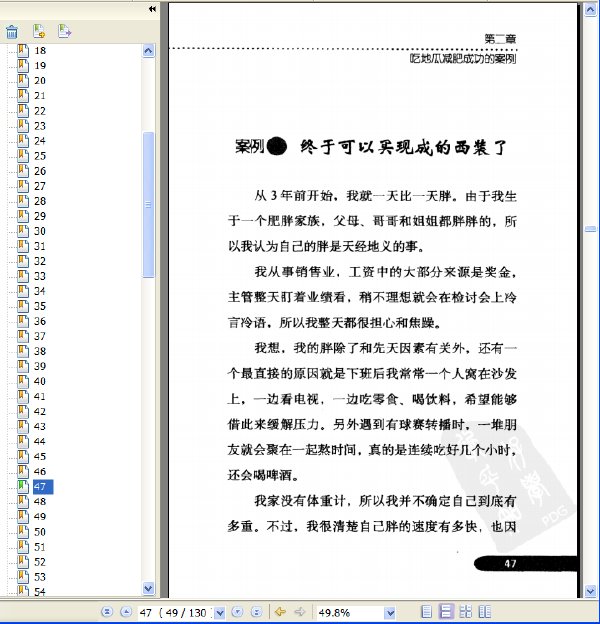
Task: Switch to thumbnail grid page layout
Action: (465, 612)
